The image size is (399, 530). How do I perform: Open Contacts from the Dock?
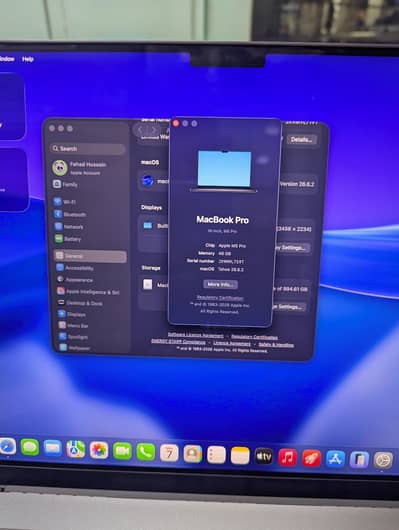point(192,454)
